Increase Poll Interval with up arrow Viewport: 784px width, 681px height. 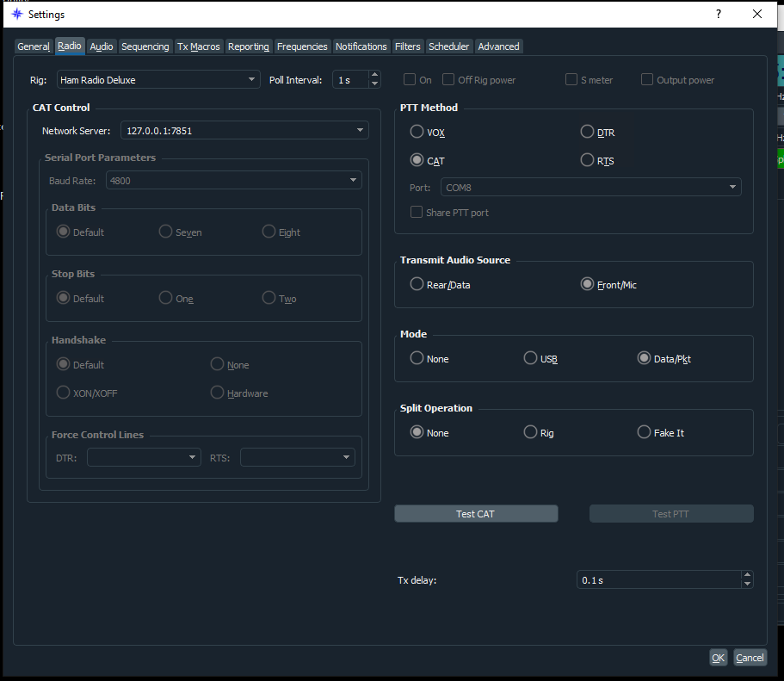(374, 75)
